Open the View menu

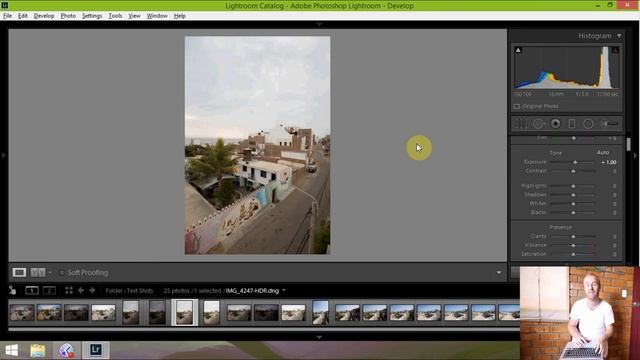134,16
